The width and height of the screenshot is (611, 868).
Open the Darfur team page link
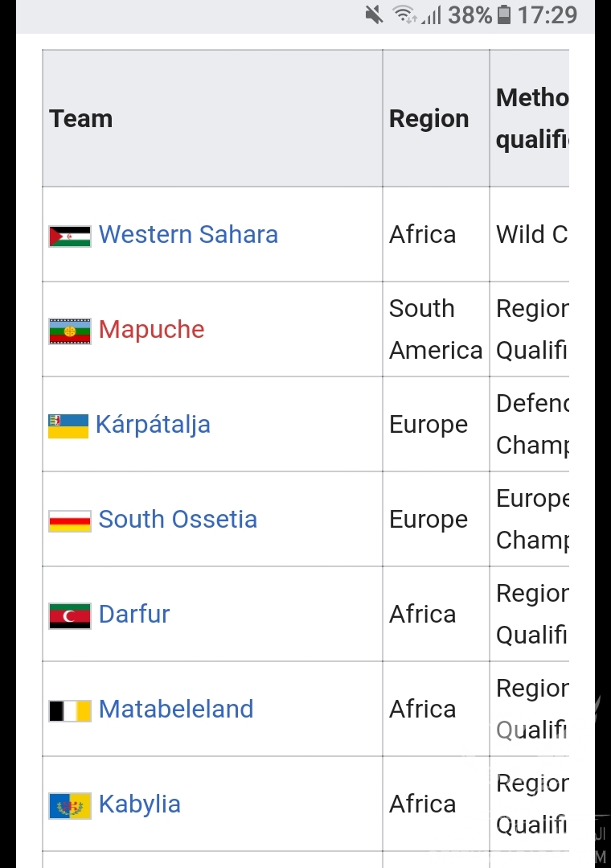pyautogui.click(x=134, y=615)
